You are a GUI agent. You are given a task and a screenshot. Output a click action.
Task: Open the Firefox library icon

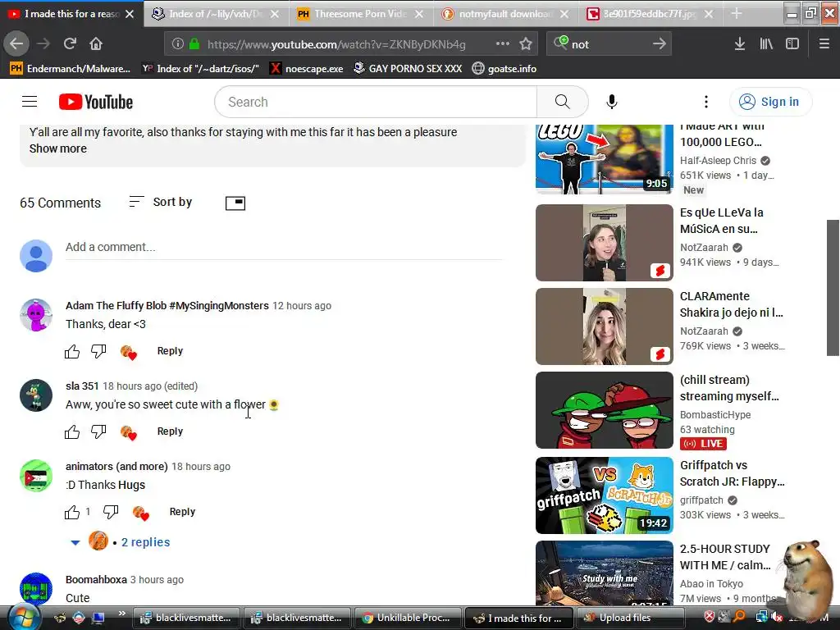tap(766, 44)
